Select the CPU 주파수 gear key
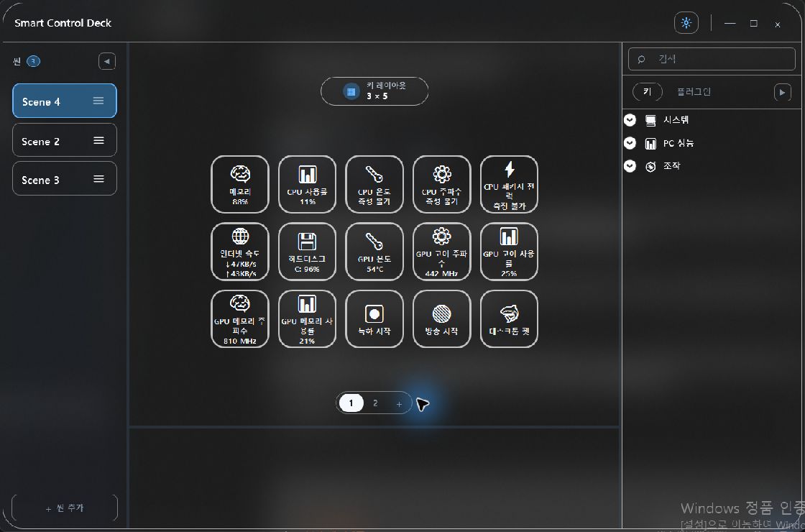Viewport: 805px width, 532px height. (441, 184)
